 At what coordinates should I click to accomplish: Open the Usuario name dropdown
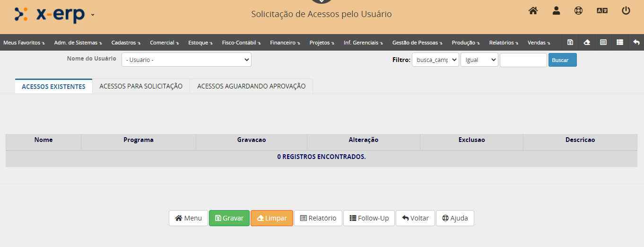186,60
